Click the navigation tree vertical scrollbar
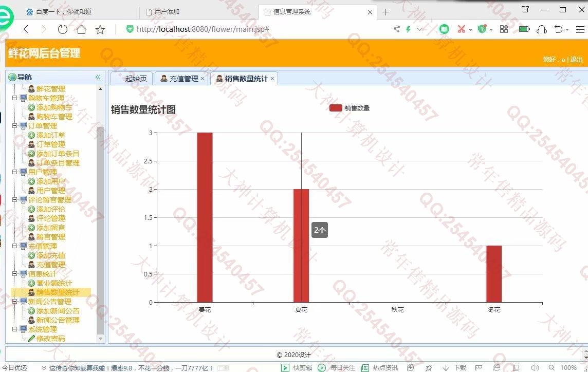This screenshot has width=588, height=372. (100, 231)
